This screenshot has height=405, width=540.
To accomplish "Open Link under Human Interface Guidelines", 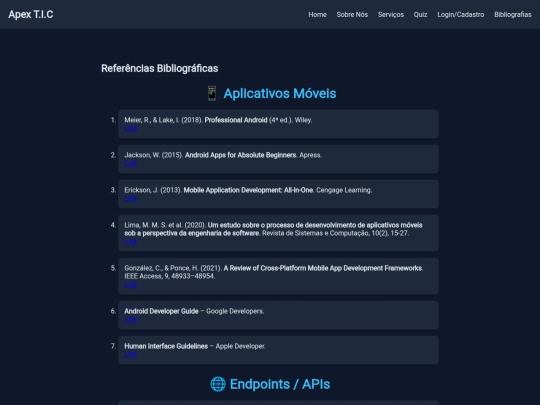I will click(131, 354).
